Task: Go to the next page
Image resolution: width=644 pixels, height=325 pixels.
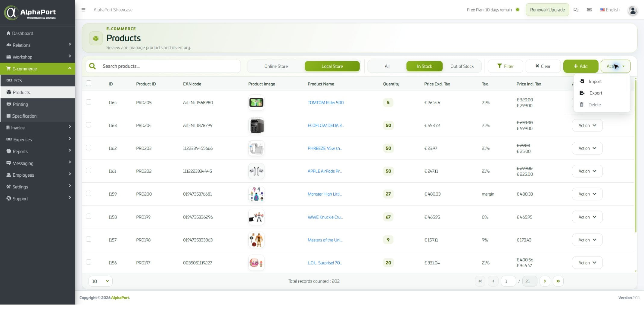Action: [545, 281]
